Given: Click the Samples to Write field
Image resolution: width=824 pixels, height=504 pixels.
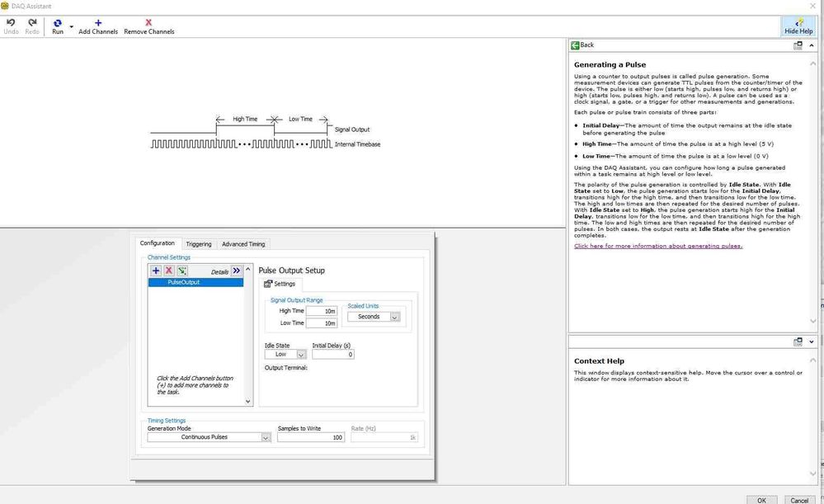Looking at the screenshot, I should coord(311,437).
